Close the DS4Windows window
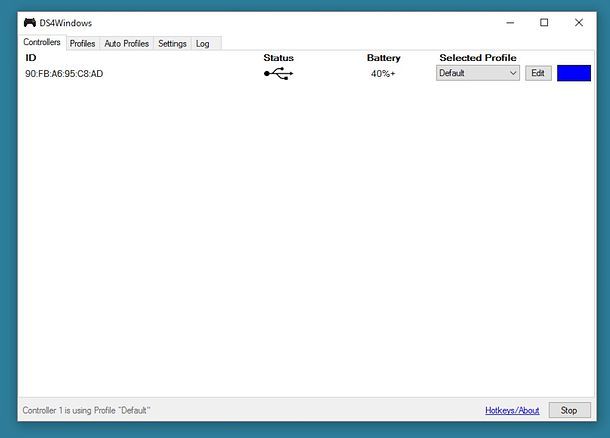The width and height of the screenshot is (610, 438). (x=578, y=23)
